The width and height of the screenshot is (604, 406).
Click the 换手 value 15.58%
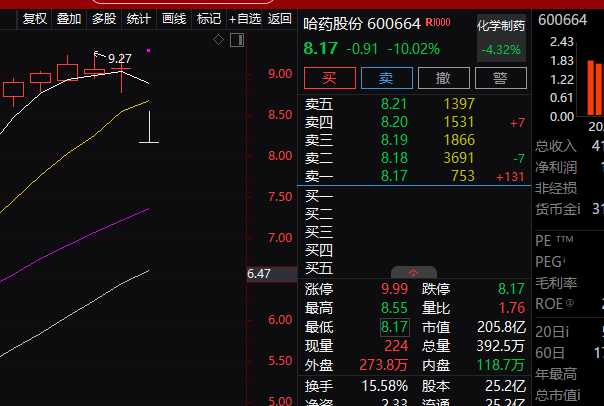pyautogui.click(x=385, y=386)
